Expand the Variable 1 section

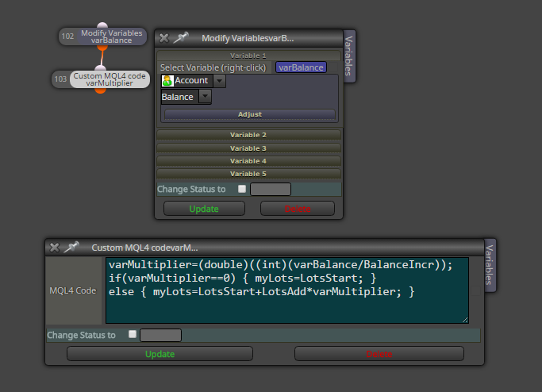pyautogui.click(x=248, y=56)
